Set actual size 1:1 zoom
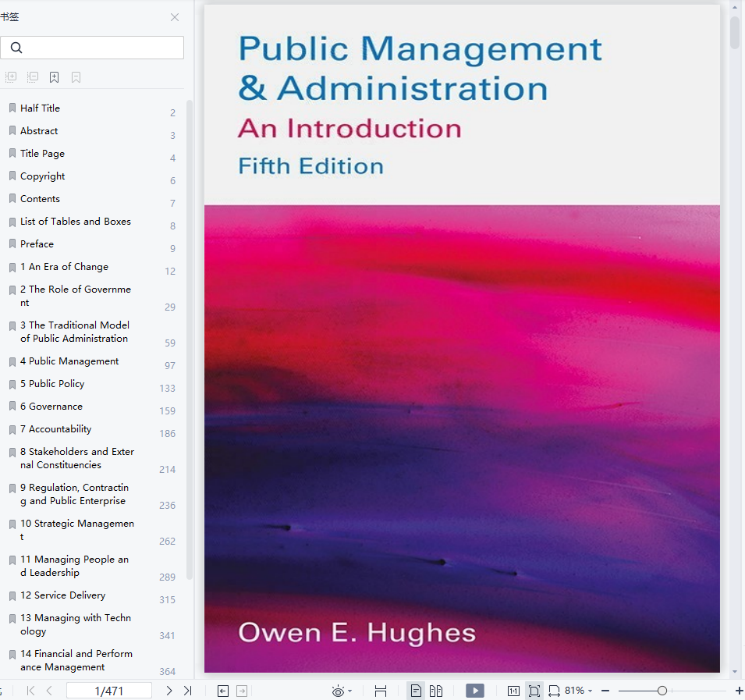This screenshot has height=700, width=745. pyautogui.click(x=513, y=691)
